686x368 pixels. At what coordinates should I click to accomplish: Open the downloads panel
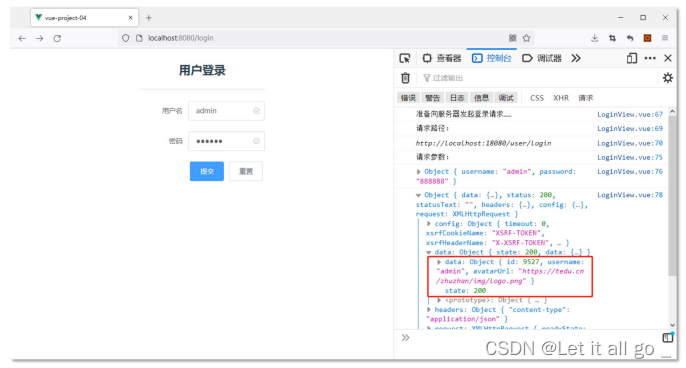594,38
